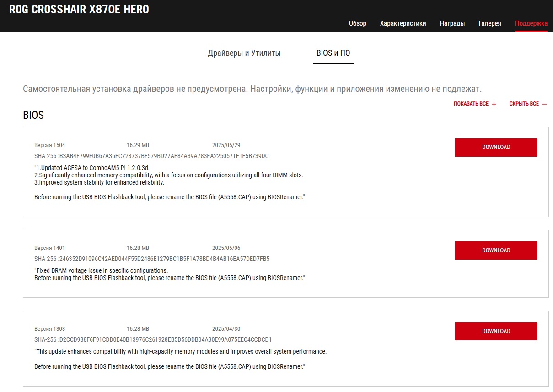Click the SHA-256 hash starting with B3AB4E79

pyautogui.click(x=151, y=156)
